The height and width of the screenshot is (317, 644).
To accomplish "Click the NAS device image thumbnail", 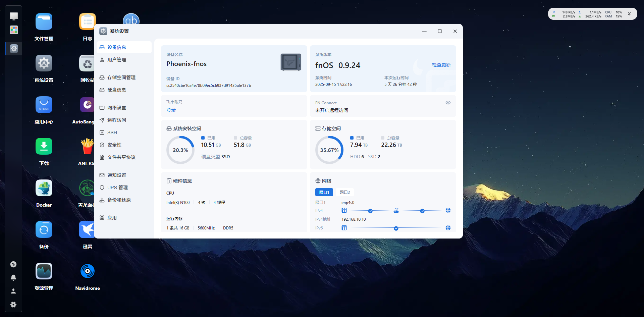I will pos(291,62).
